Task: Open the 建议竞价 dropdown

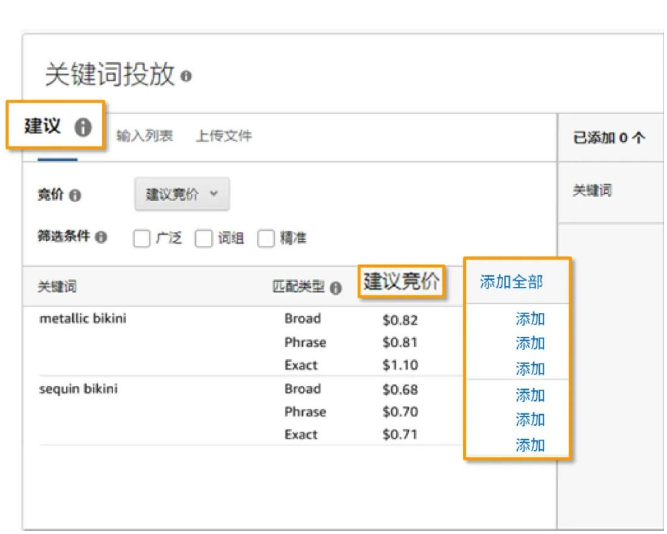Action: click(182, 195)
